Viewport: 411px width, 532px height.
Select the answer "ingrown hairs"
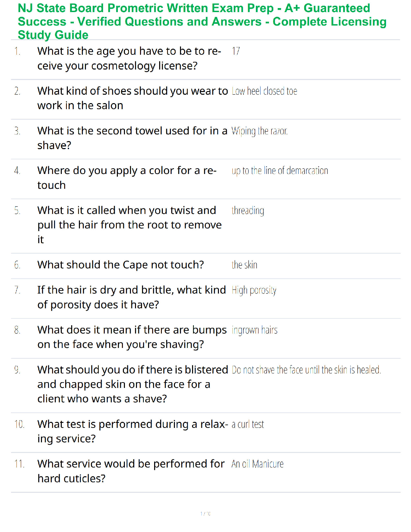coord(255,330)
